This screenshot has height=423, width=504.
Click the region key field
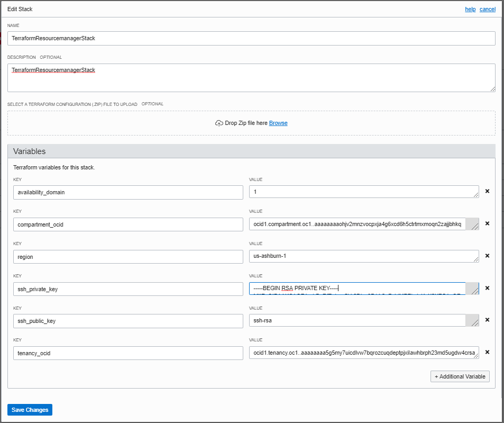pyautogui.click(x=128, y=256)
